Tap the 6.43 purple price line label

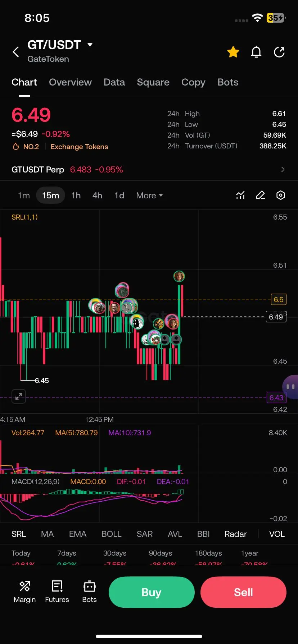click(276, 397)
